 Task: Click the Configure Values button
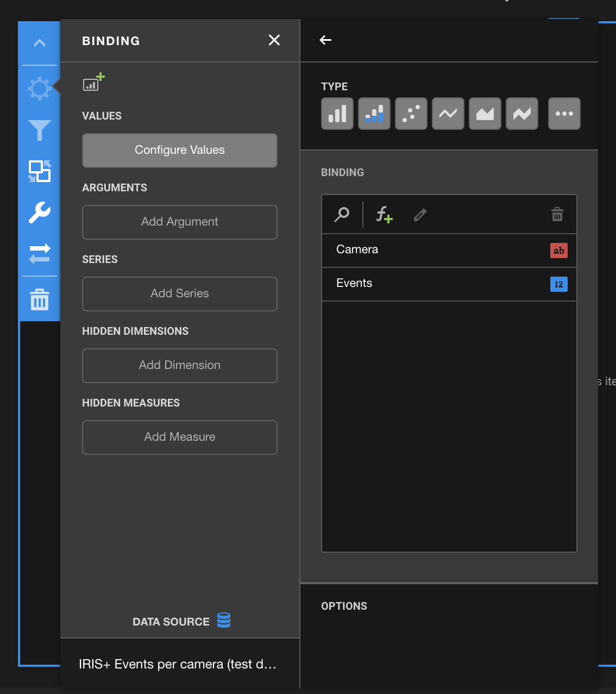click(x=180, y=151)
